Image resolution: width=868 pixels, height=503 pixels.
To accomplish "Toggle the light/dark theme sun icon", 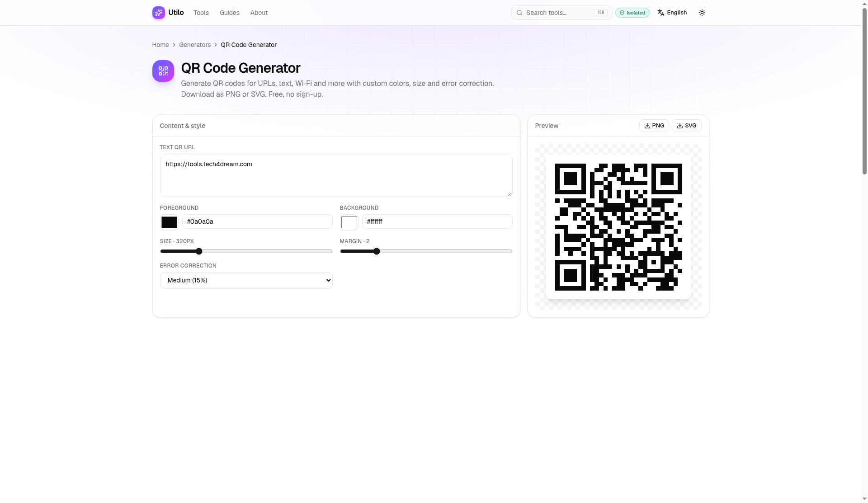I will (702, 13).
